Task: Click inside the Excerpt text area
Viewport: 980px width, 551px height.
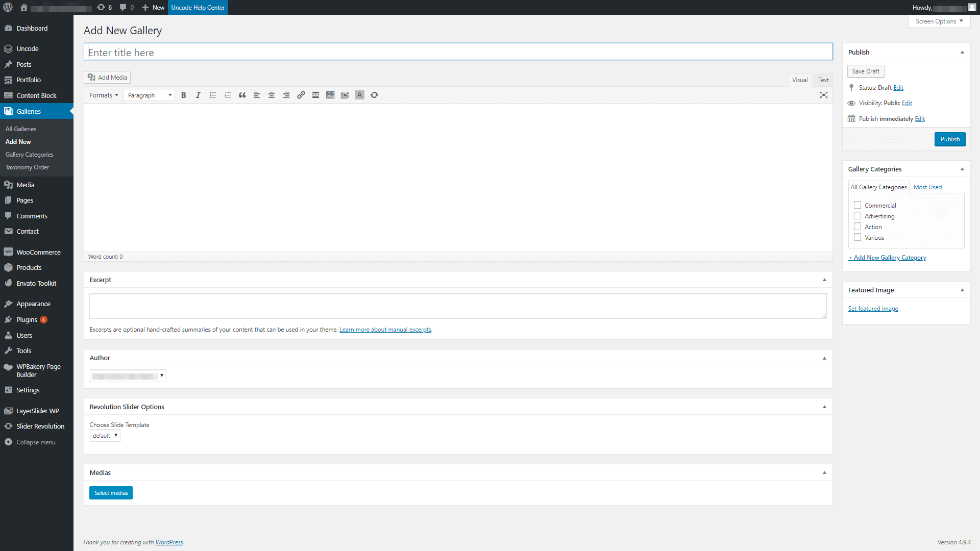Action: pyautogui.click(x=458, y=306)
